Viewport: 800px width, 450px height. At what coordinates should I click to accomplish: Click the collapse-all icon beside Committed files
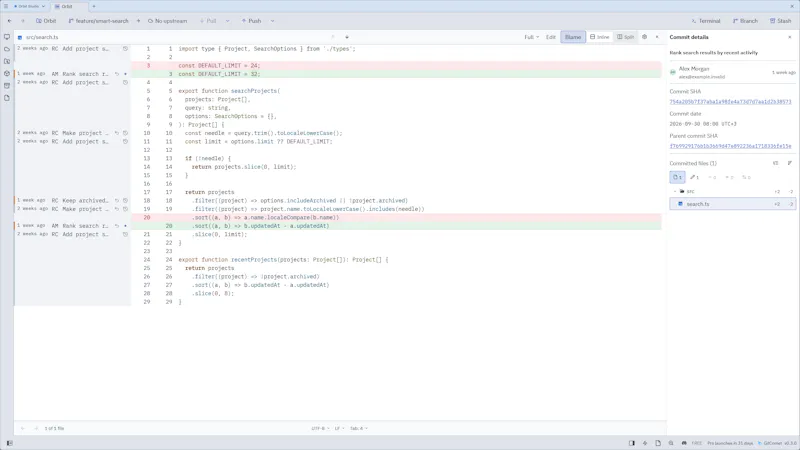[x=789, y=163]
